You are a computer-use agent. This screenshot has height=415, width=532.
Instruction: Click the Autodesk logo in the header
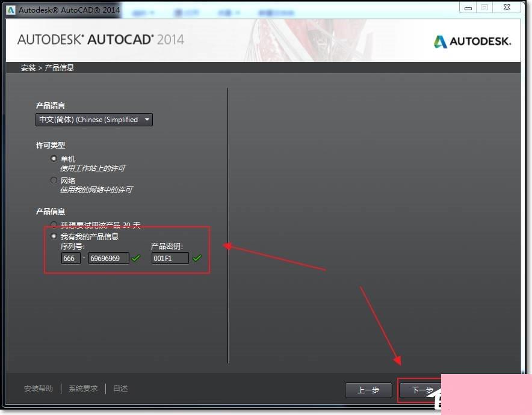pos(472,41)
